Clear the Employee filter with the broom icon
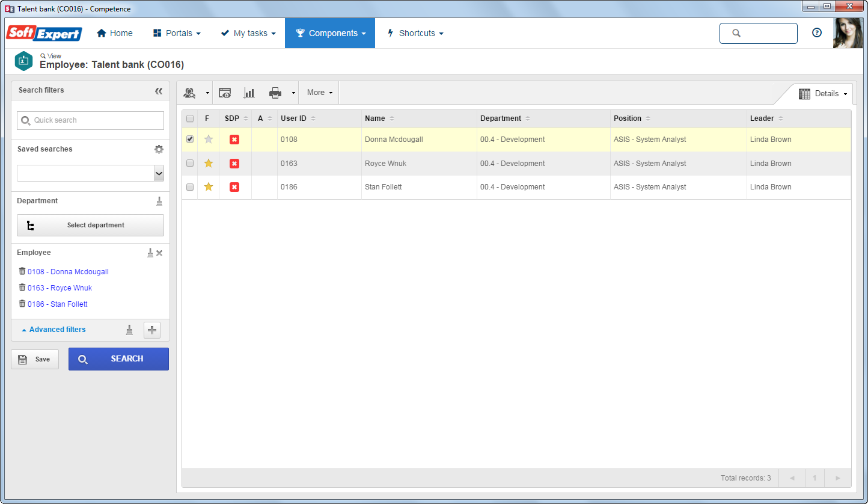 coord(150,253)
